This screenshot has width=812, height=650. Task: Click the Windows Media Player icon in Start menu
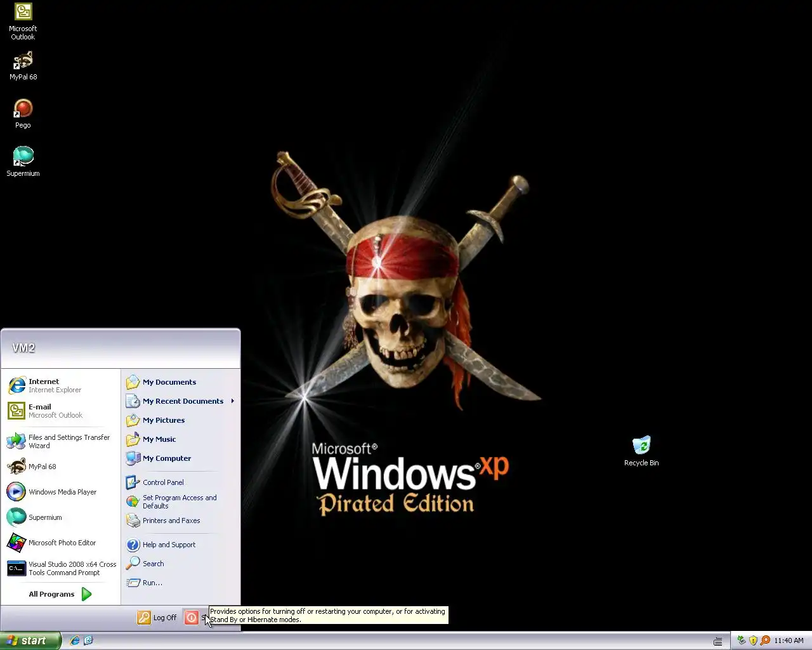click(x=16, y=492)
